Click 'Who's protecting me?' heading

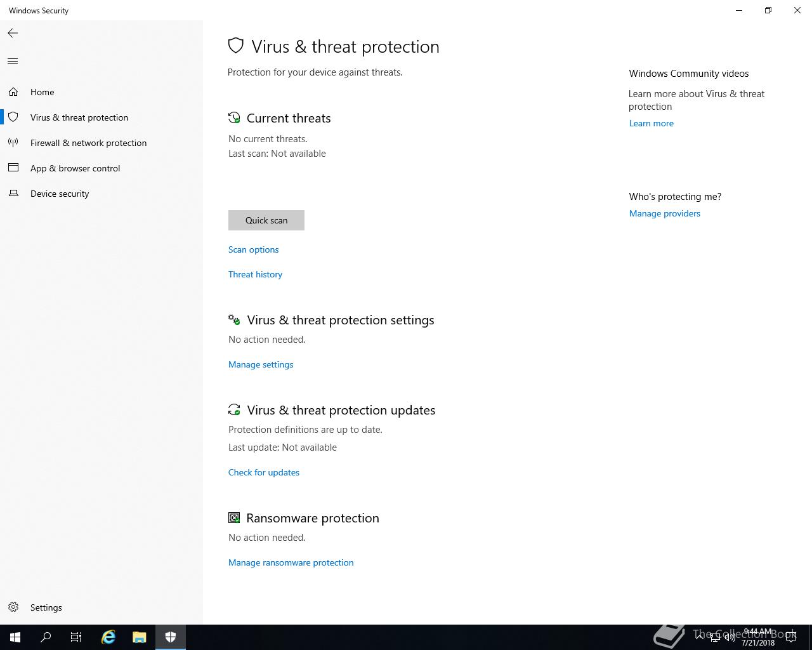pyautogui.click(x=675, y=197)
